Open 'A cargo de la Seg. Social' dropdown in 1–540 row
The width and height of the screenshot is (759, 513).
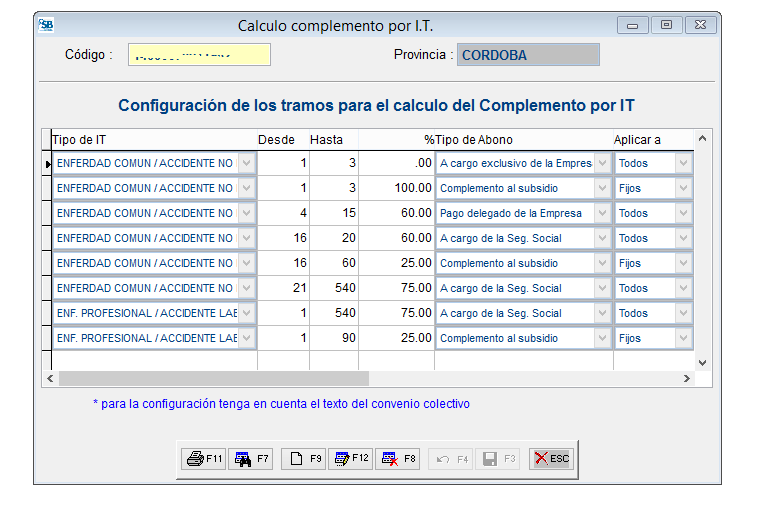point(603,313)
